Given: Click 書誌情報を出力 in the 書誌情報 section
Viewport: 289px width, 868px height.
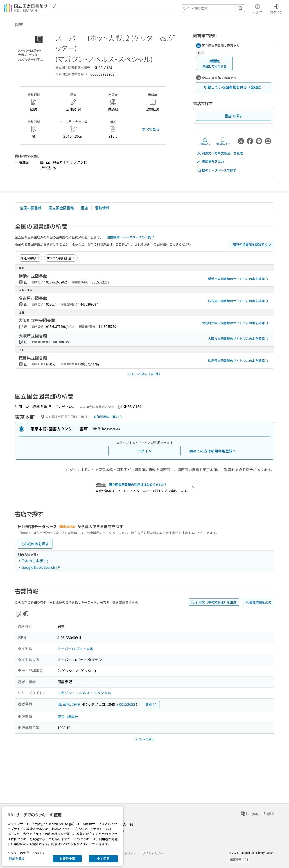Looking at the screenshot, I should 258,602.
